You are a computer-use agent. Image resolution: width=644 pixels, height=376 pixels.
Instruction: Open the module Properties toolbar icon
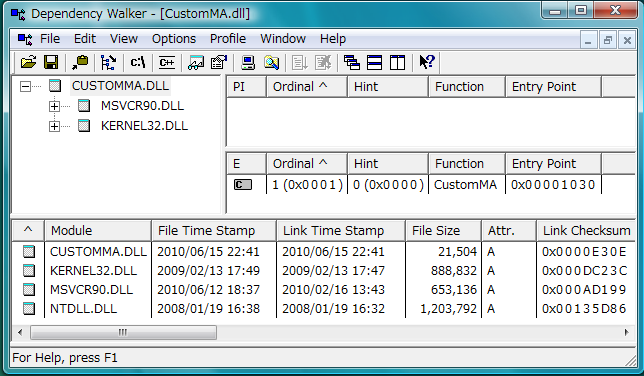(x=219, y=62)
